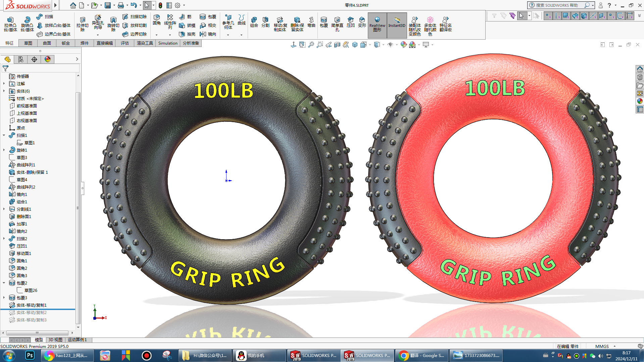644x362 pixels.
Task: Expand the 包覆3 feature node
Action: (4, 298)
